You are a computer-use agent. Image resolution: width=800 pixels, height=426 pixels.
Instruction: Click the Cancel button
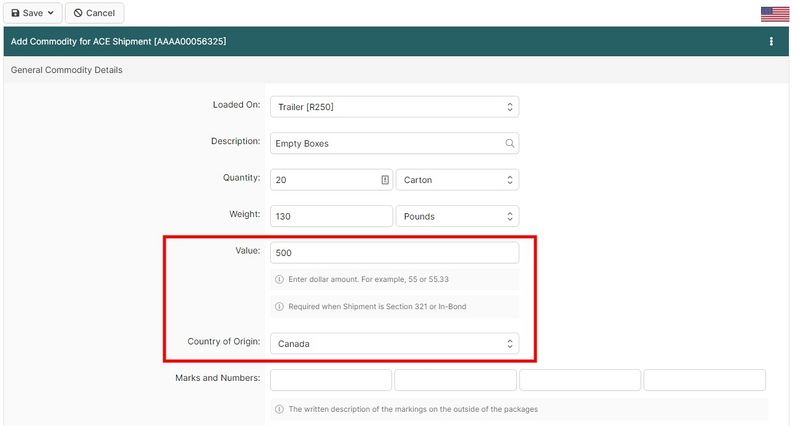point(94,13)
